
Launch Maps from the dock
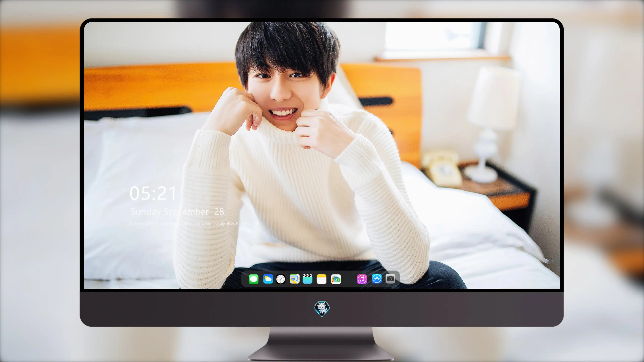click(x=294, y=279)
